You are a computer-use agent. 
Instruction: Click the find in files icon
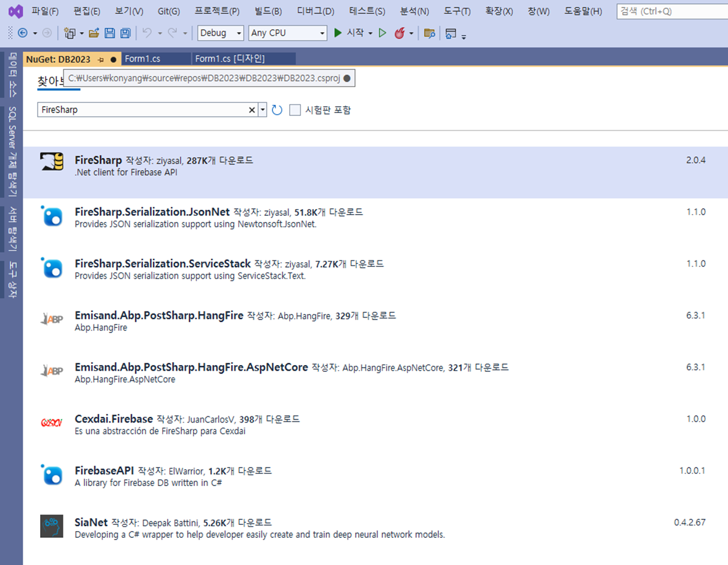point(430,33)
